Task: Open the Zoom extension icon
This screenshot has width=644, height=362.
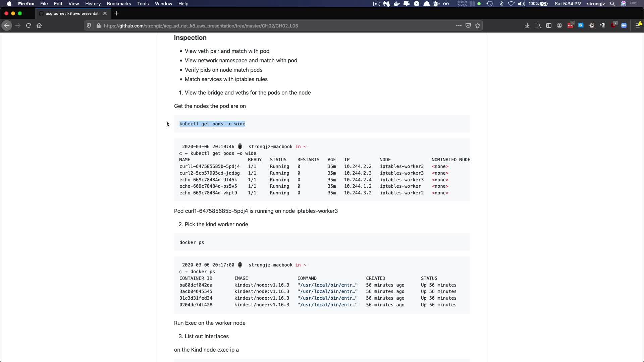Action: point(624,25)
